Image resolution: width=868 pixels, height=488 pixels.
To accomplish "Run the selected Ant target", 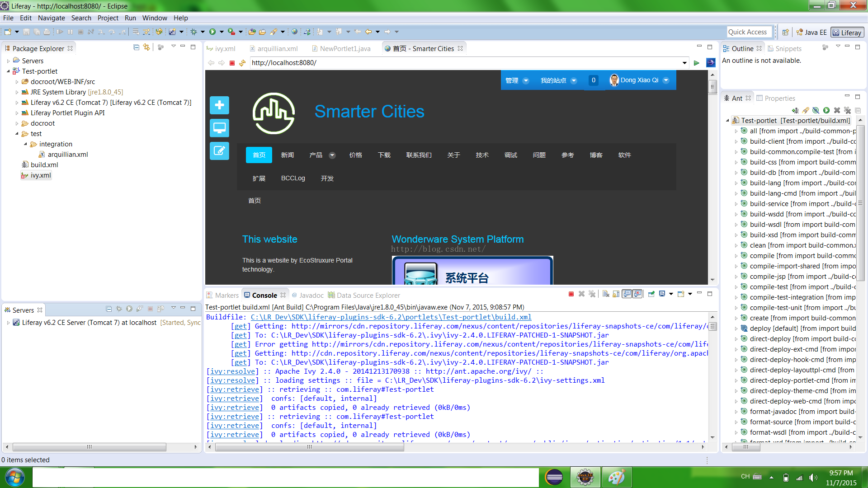I will (x=826, y=110).
